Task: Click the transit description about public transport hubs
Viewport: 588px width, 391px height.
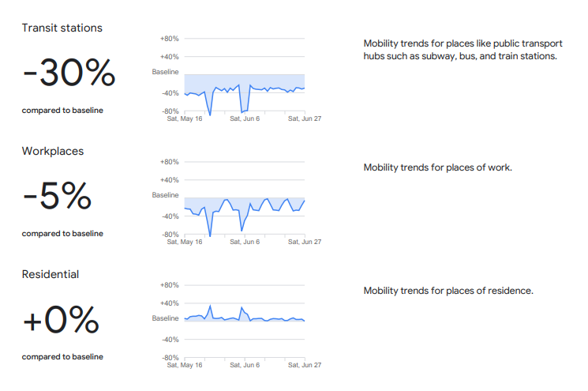Action: click(463, 50)
